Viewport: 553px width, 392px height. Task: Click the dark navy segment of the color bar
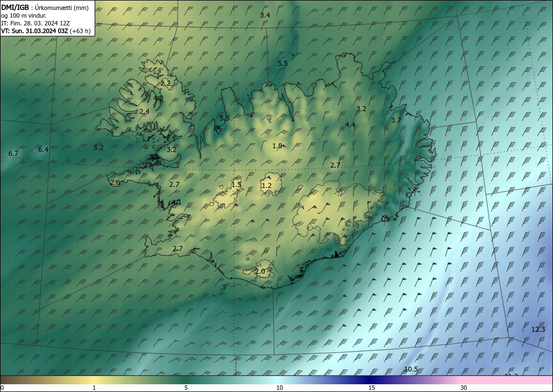coord(371,380)
